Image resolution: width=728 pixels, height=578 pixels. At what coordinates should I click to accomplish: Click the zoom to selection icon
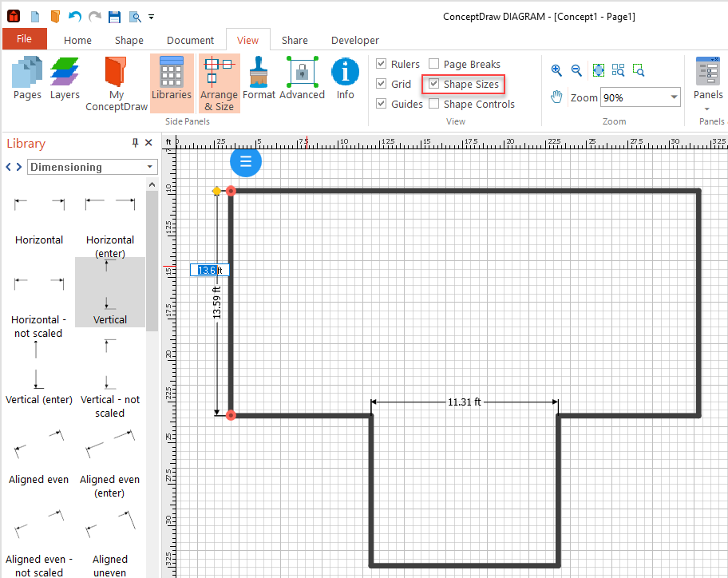pos(618,70)
